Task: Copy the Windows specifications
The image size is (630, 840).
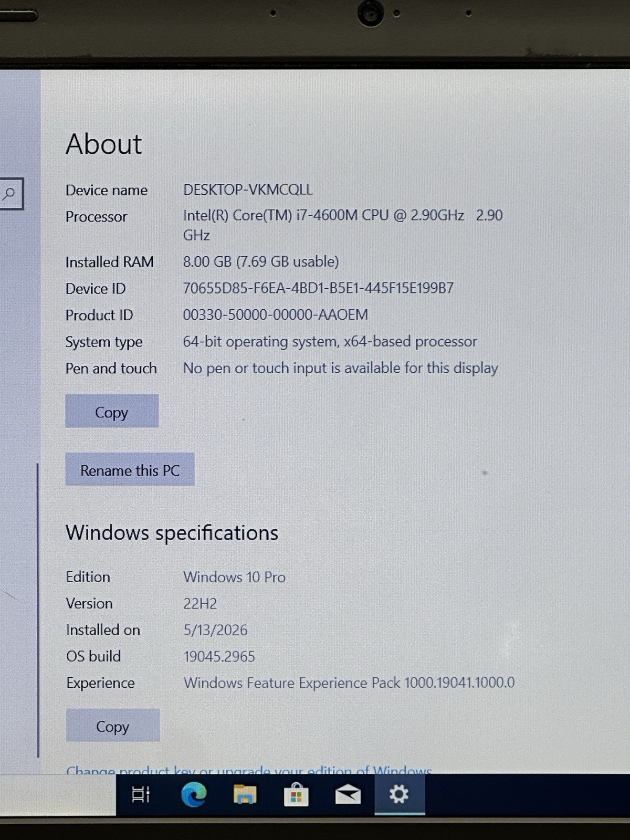Action: (112, 725)
